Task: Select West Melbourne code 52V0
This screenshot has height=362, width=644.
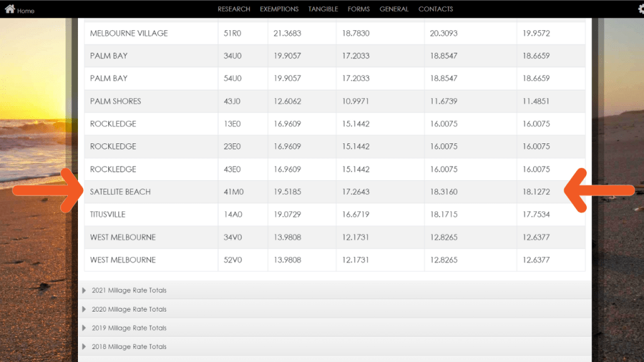Action: click(233, 260)
